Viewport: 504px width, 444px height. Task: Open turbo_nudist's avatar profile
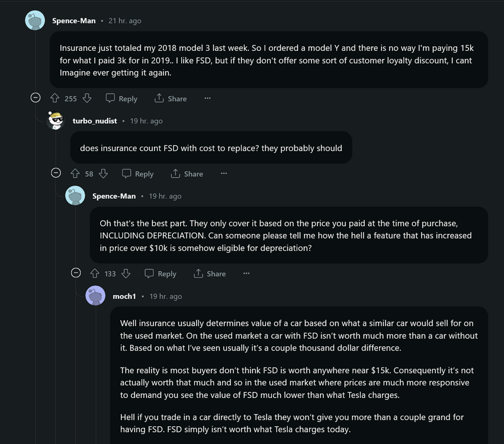56,121
